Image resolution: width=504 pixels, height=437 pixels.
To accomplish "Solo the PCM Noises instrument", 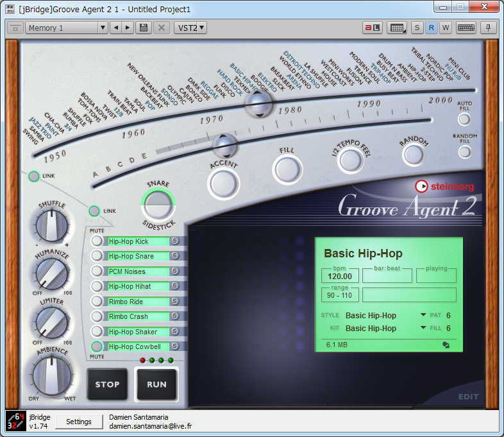I will (175, 271).
